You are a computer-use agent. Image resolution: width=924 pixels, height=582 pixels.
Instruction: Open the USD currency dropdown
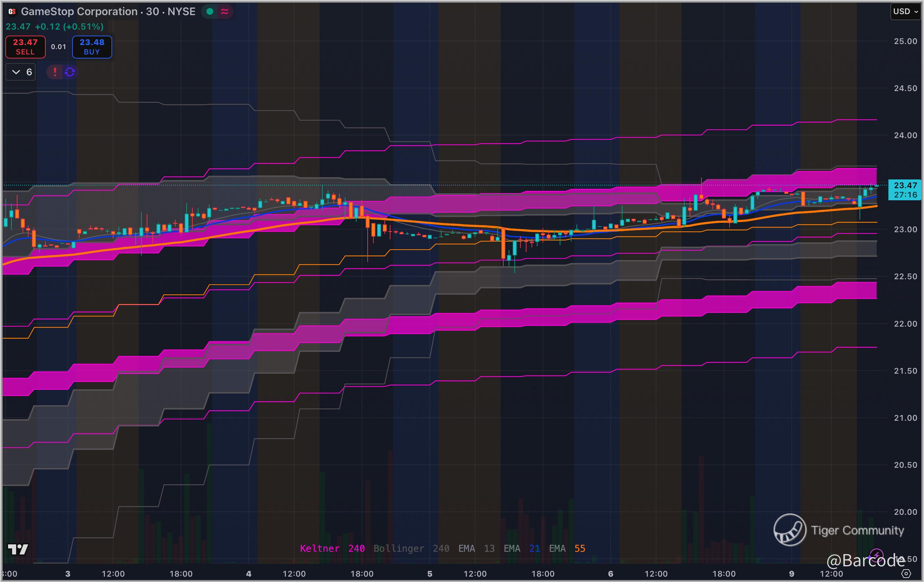pyautogui.click(x=905, y=11)
